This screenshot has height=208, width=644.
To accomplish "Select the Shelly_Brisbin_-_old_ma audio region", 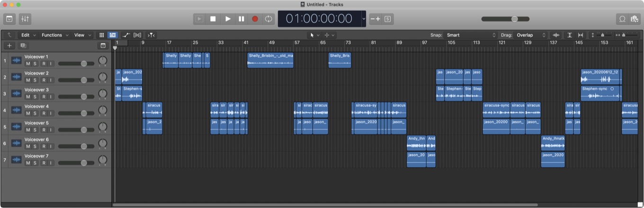I will coord(270,60).
